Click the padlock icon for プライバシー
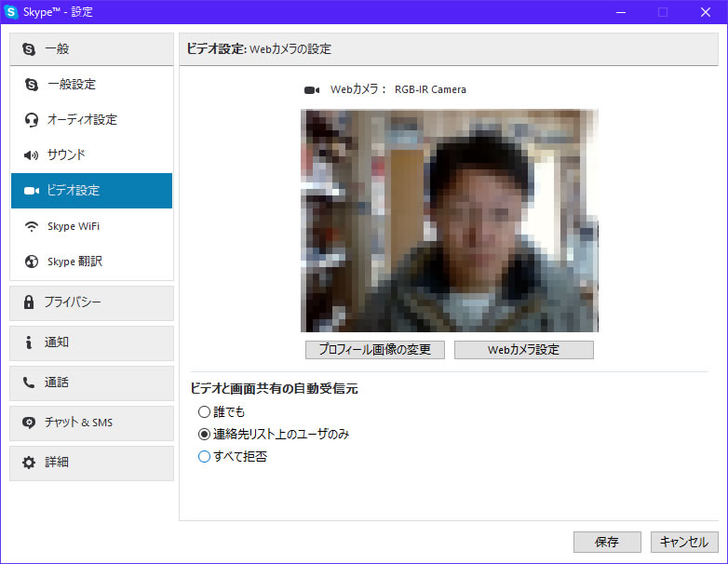 pos(29,302)
